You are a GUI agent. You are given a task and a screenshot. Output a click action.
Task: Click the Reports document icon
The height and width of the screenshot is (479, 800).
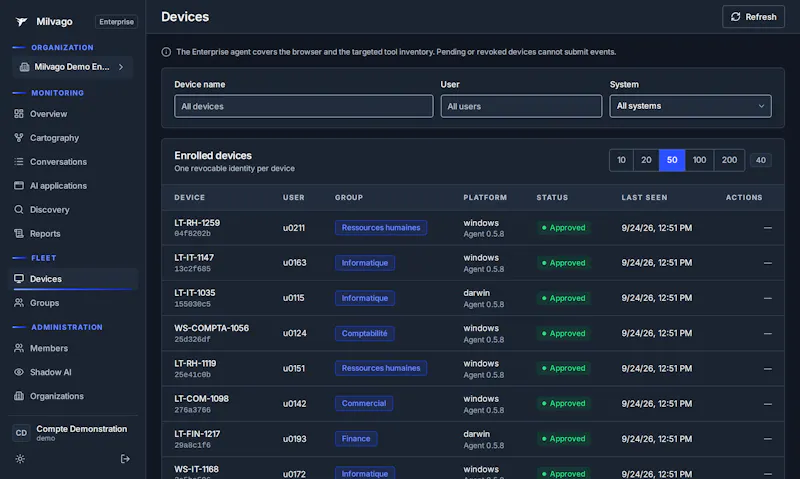point(19,234)
